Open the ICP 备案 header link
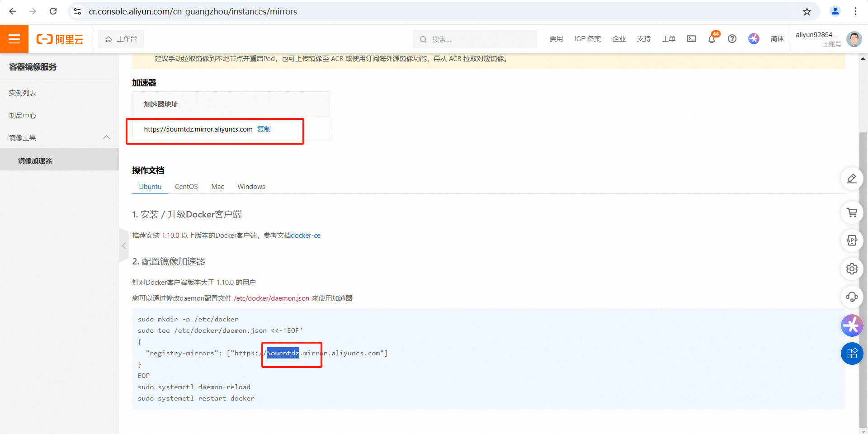Screen dimensions: 868x434 [588, 39]
